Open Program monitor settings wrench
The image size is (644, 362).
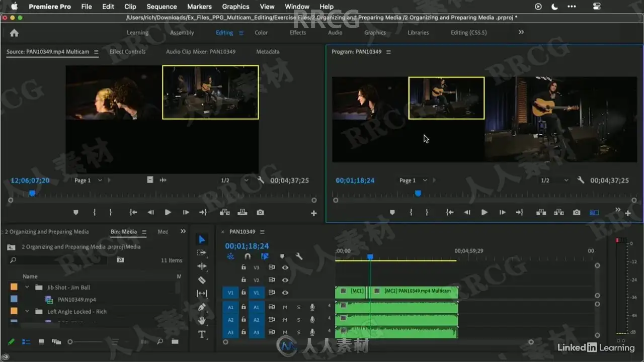pos(581,180)
